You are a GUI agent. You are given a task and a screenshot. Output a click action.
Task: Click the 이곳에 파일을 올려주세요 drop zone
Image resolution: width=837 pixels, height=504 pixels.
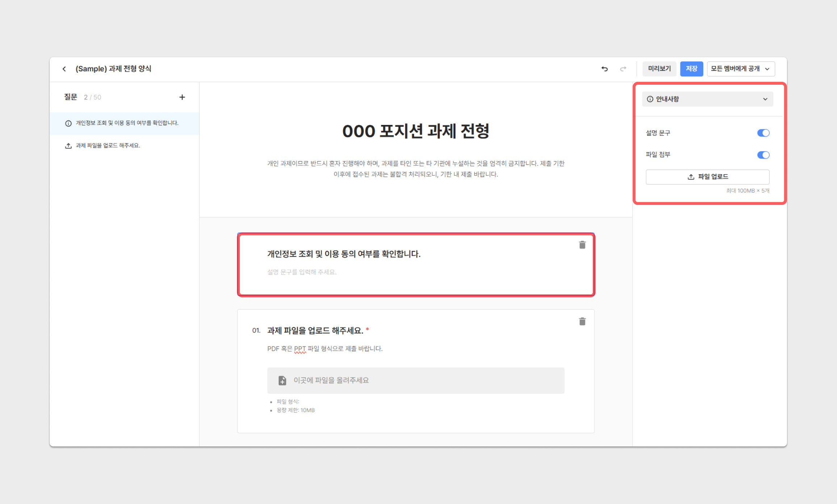point(416,381)
